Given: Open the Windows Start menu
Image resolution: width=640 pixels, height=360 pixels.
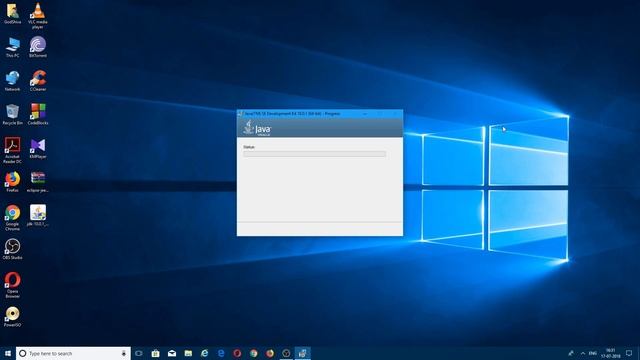Looking at the screenshot, I should click(8, 353).
